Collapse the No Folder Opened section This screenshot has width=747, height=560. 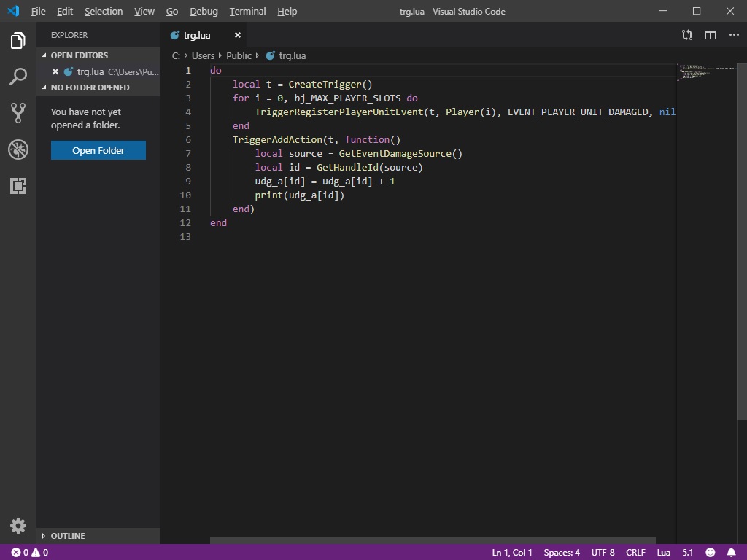coord(90,87)
